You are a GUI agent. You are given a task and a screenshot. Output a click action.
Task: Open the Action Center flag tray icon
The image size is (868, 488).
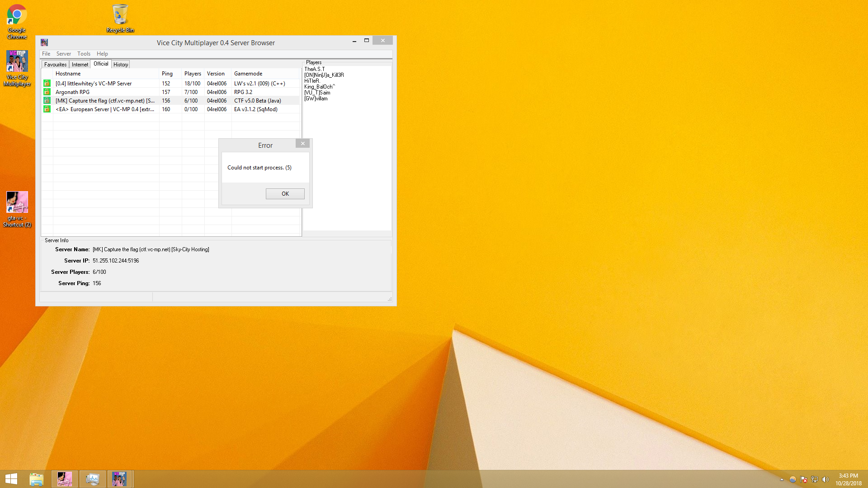point(804,479)
